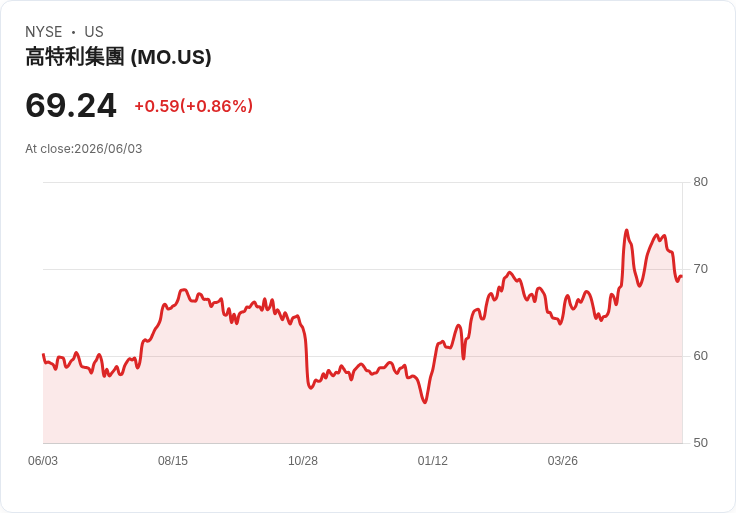The image size is (736, 513).
Task: Click the NYSE exchange label
Action: pyautogui.click(x=44, y=32)
